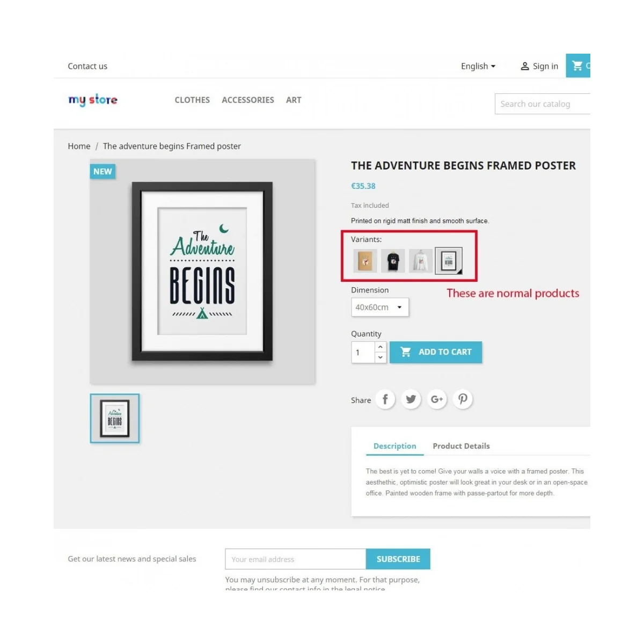Screen dimensions: 644x644
Task: Focus the Search our catalog field
Action: pos(543,104)
